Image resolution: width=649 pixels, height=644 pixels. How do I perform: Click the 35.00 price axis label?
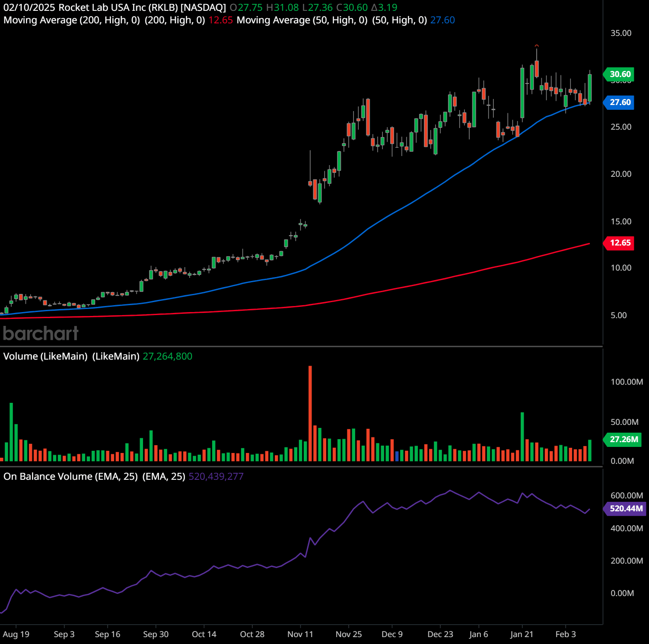tap(621, 33)
